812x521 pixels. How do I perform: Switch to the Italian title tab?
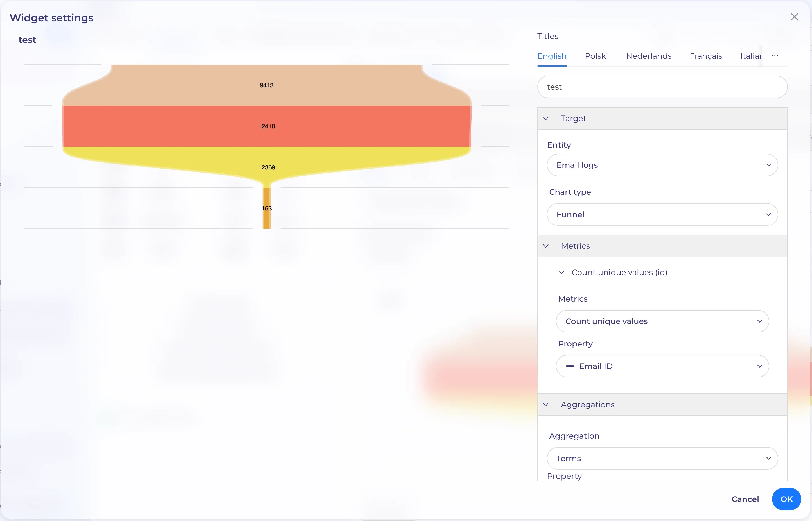(x=751, y=56)
